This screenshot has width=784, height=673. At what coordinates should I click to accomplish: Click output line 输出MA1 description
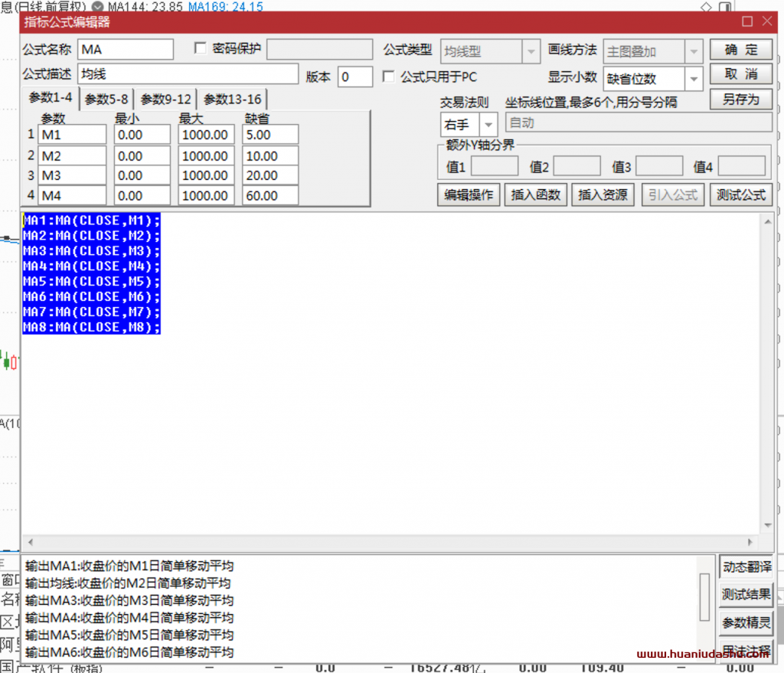pyautogui.click(x=129, y=566)
